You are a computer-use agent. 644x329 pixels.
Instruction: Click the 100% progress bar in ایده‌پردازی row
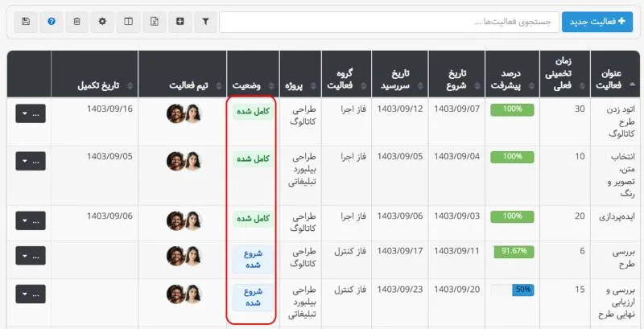(x=512, y=216)
